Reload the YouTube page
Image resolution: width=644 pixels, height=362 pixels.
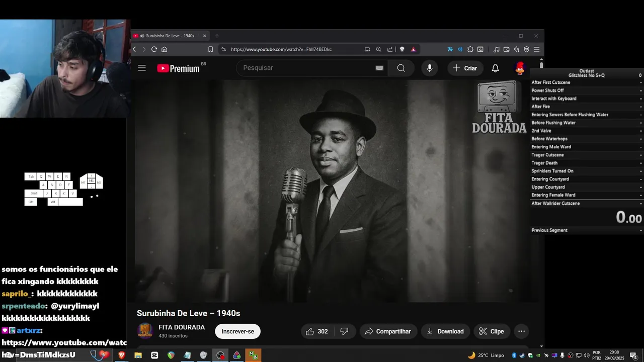click(x=154, y=49)
